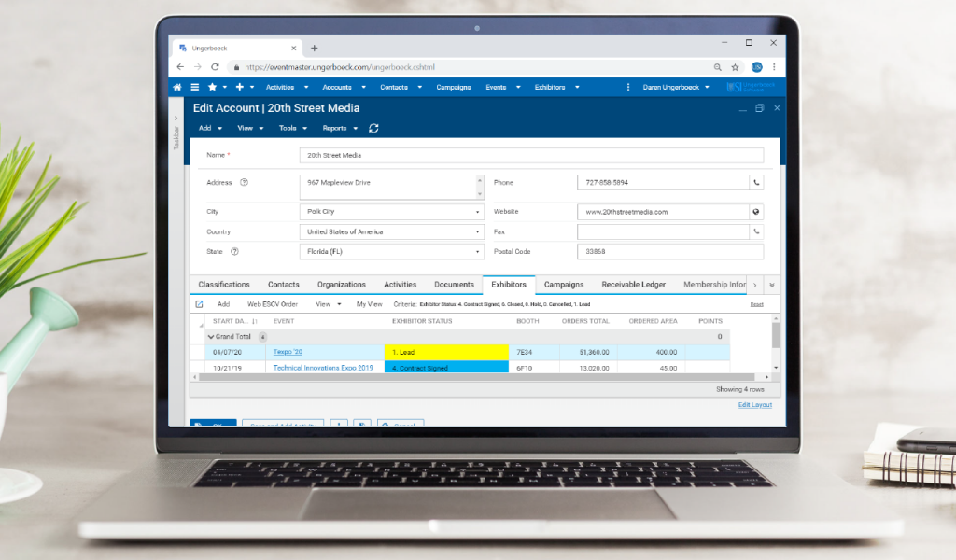956x560 pixels.
Task: Open the Accounts menu in top navigation
Action: [342, 87]
